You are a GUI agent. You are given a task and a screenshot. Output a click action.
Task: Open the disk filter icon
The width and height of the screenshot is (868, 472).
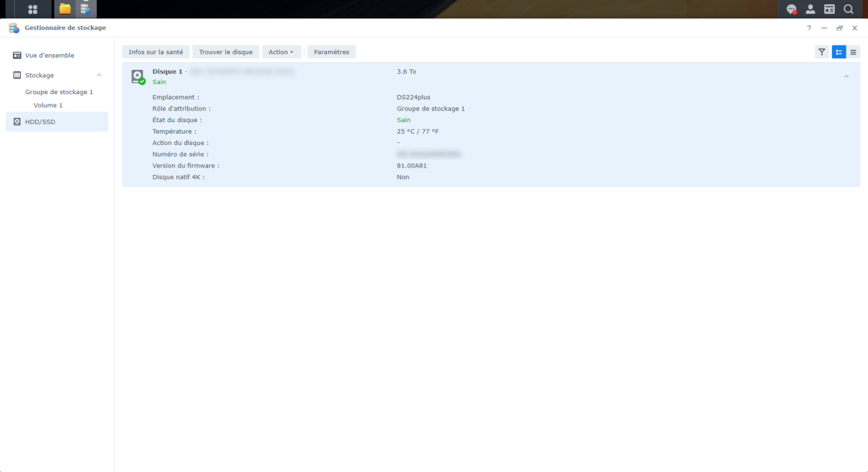click(821, 52)
